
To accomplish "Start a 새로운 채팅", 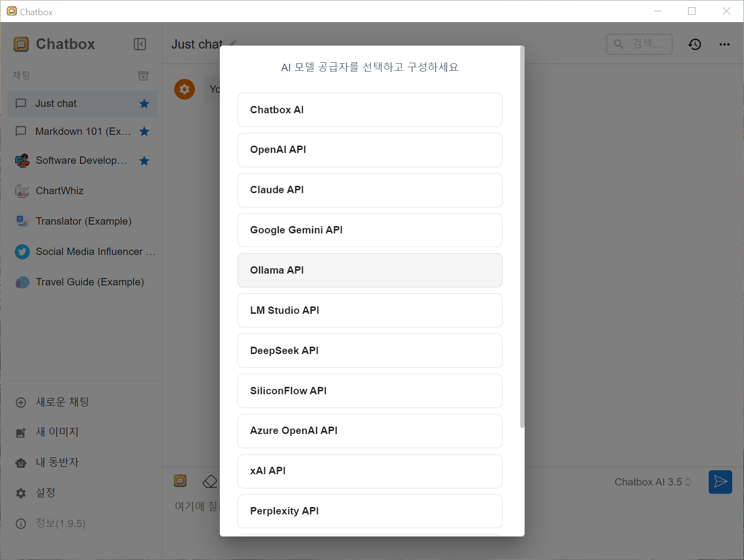I will tap(82, 402).
